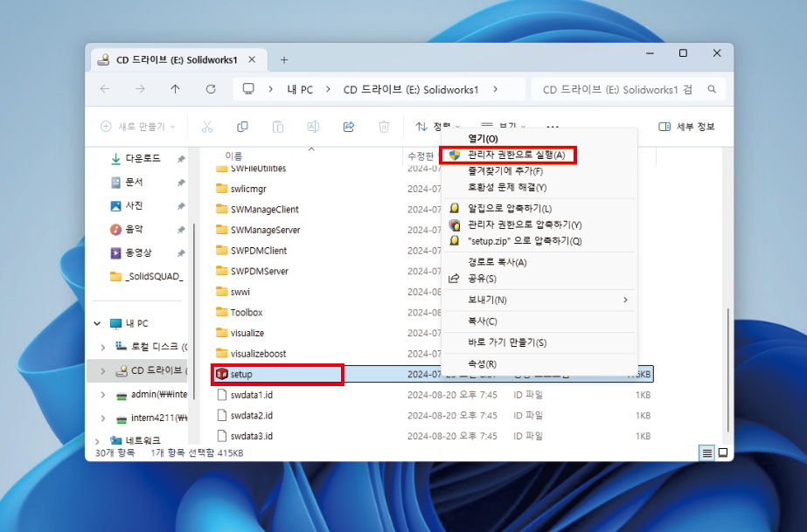Open the 새로 만들기 dropdown

pos(138,127)
